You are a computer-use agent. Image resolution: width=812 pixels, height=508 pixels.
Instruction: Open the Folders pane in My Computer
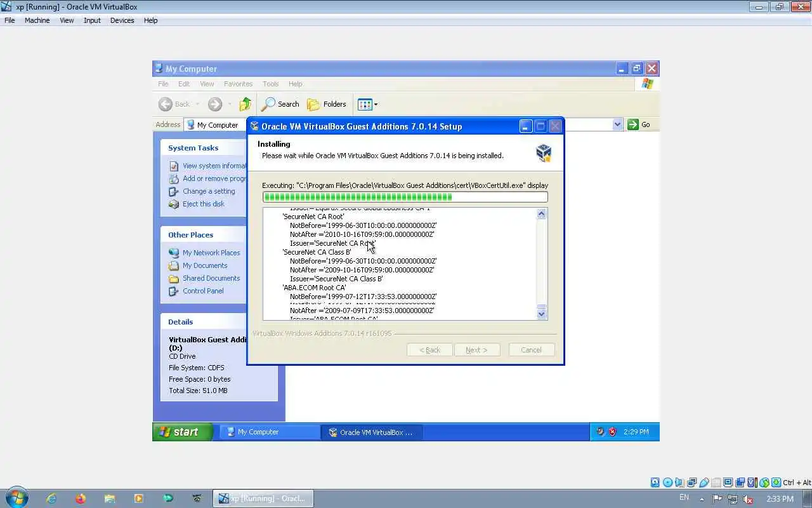point(327,104)
